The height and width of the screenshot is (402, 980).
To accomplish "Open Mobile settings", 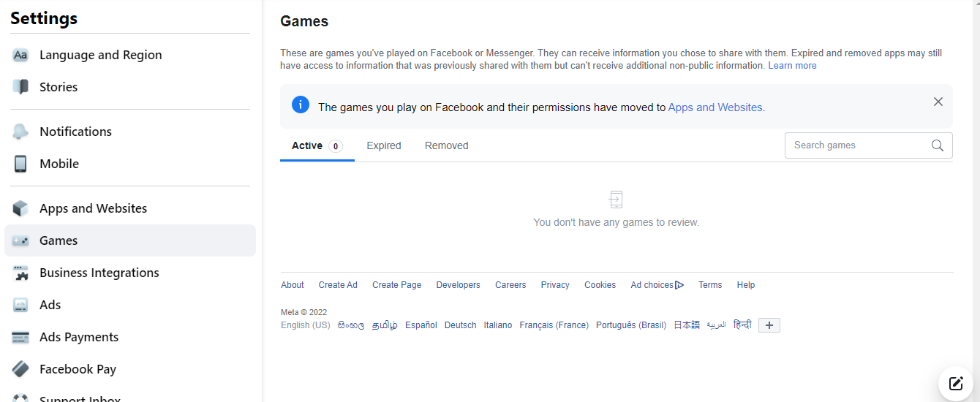I will [x=130, y=164].
